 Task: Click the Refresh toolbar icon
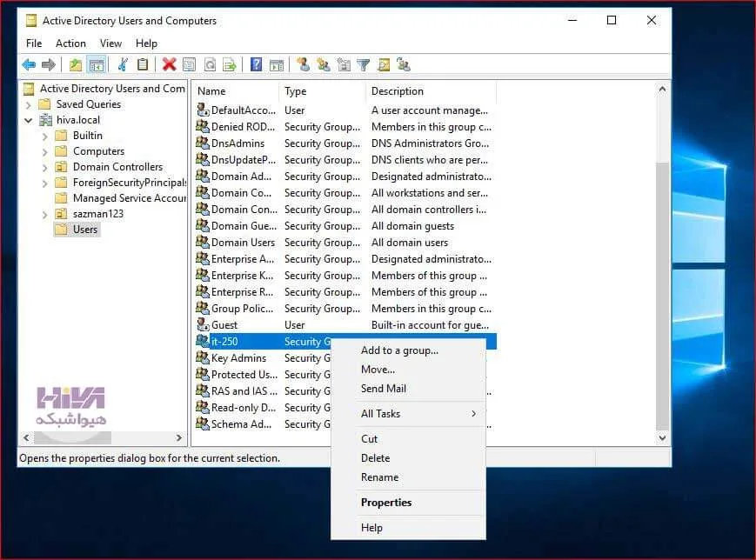tap(210, 64)
